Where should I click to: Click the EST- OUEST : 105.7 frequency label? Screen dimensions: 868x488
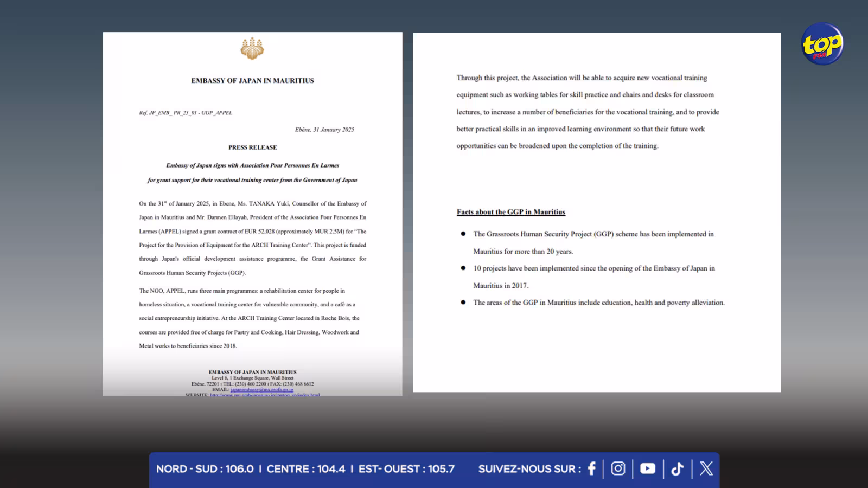pyautogui.click(x=406, y=469)
